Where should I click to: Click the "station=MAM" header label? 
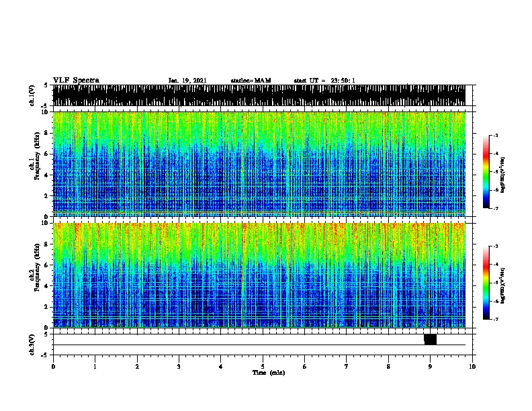point(251,81)
